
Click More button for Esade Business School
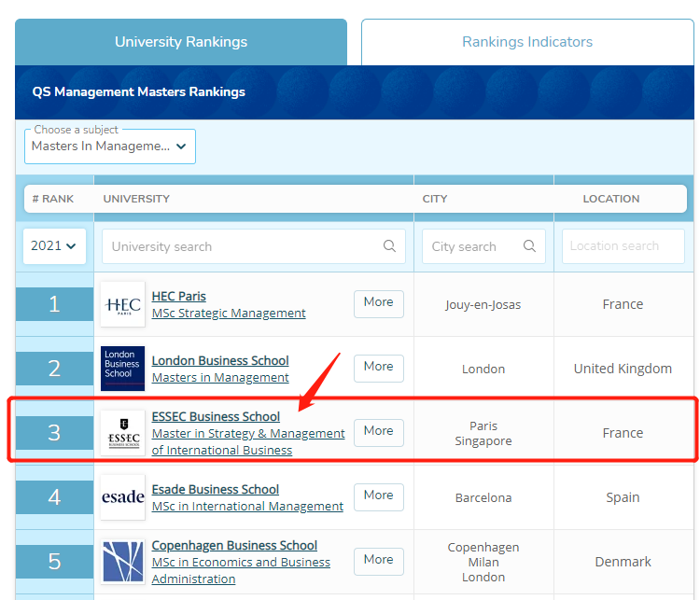(x=379, y=496)
